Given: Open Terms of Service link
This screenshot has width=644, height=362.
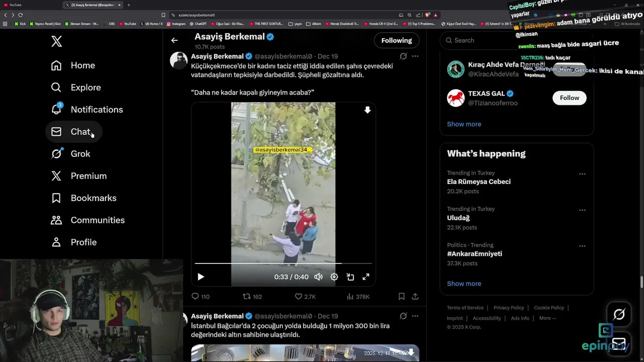Looking at the screenshot, I should (x=465, y=308).
